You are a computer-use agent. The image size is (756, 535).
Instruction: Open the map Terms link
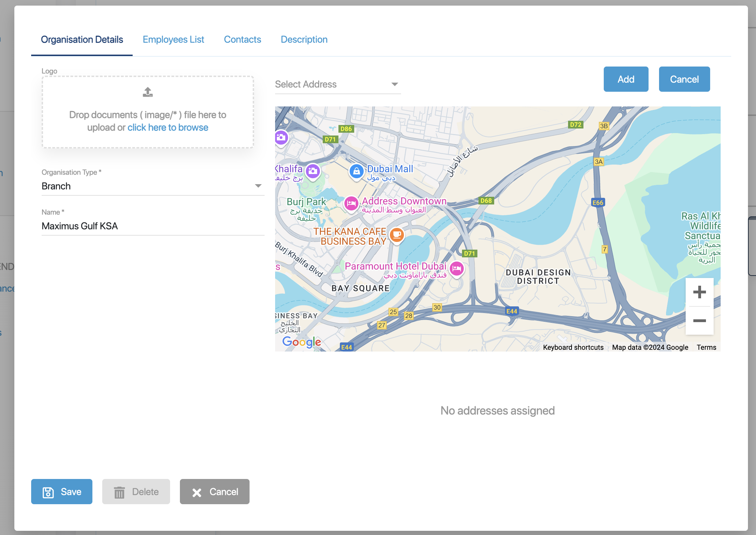coord(706,347)
